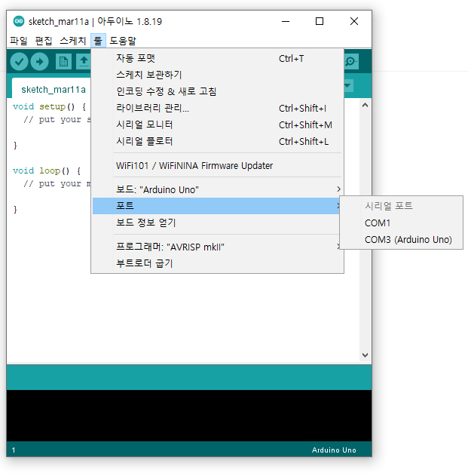Click Arduino Uno status bar text
This screenshot has height=476, width=468.
click(334, 450)
